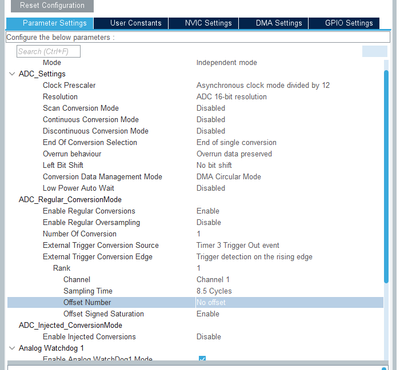Select the DMA Circular Mode value
This screenshot has width=400, height=370.
coord(229,177)
